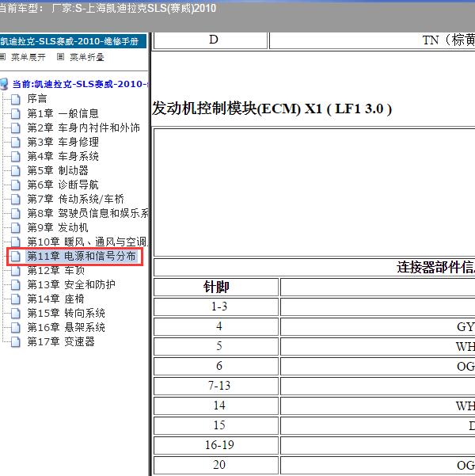Click the page icon for 第12章 车顶
The width and height of the screenshot is (475, 476).
coord(16,270)
